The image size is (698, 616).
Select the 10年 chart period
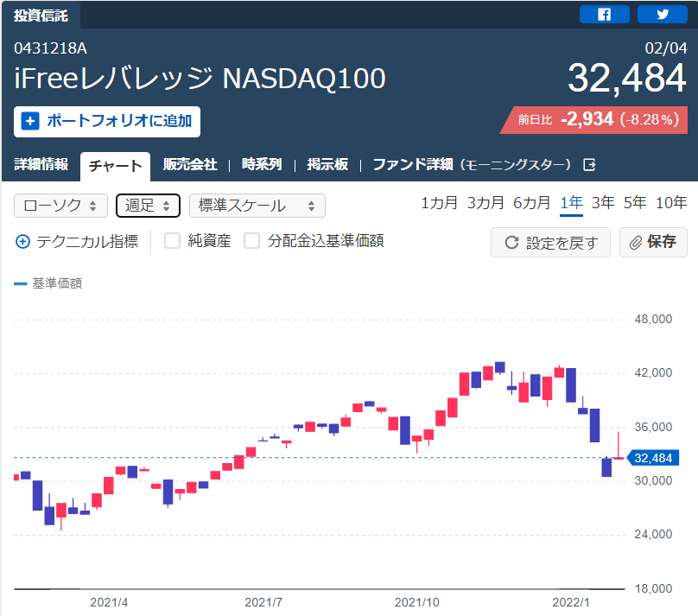coord(671,203)
